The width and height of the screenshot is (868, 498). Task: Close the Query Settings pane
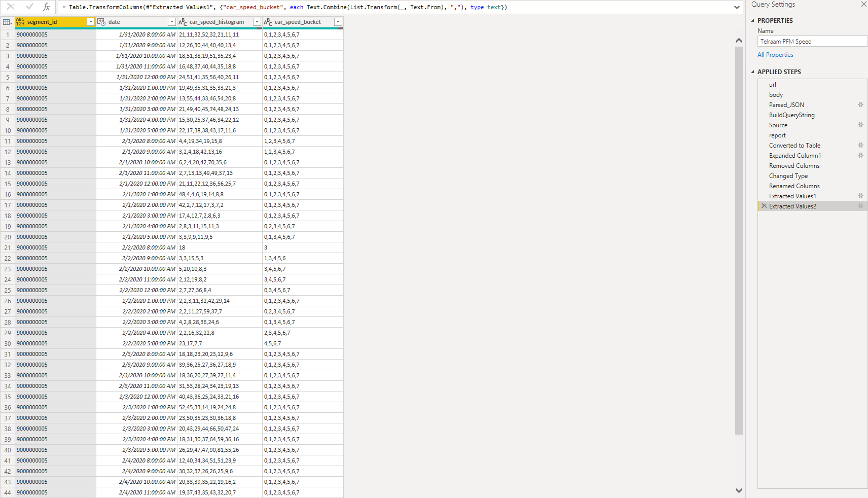(863, 5)
